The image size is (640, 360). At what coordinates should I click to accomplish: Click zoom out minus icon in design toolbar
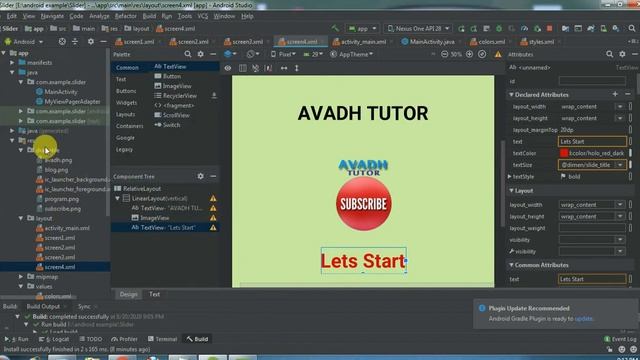point(444,54)
